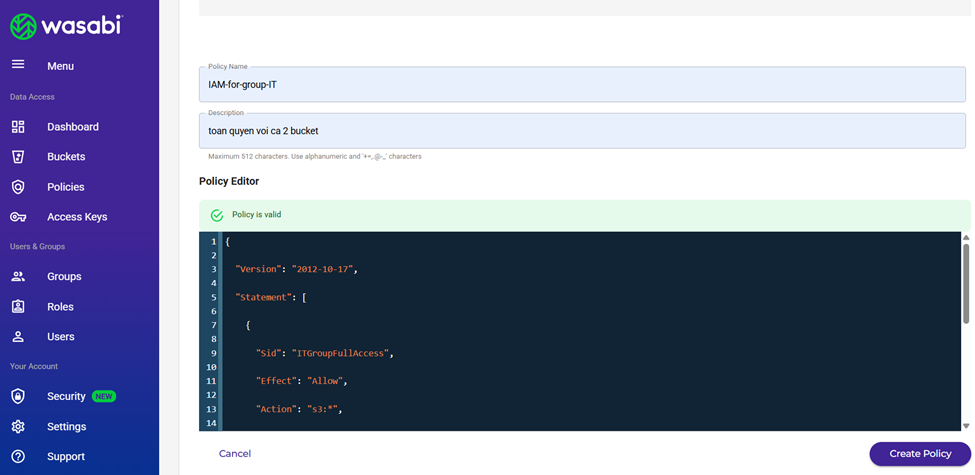
Task: Click the Access Keys key icon
Action: (18, 217)
